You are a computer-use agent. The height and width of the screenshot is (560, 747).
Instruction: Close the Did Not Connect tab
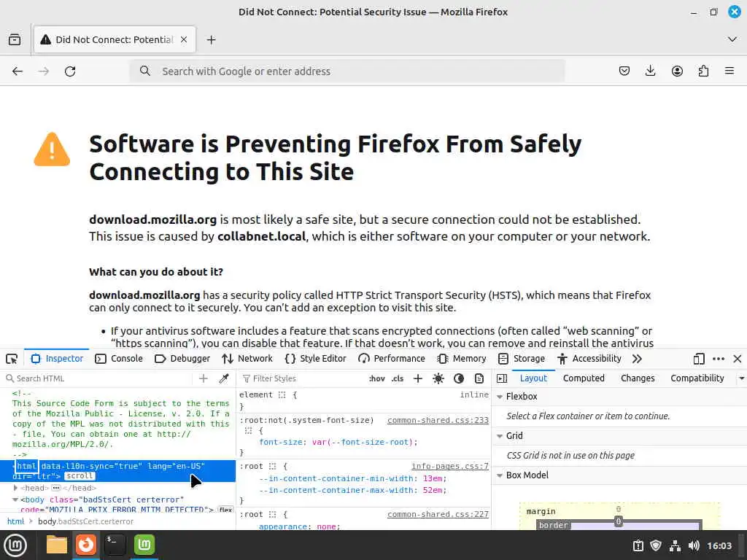pyautogui.click(x=183, y=39)
